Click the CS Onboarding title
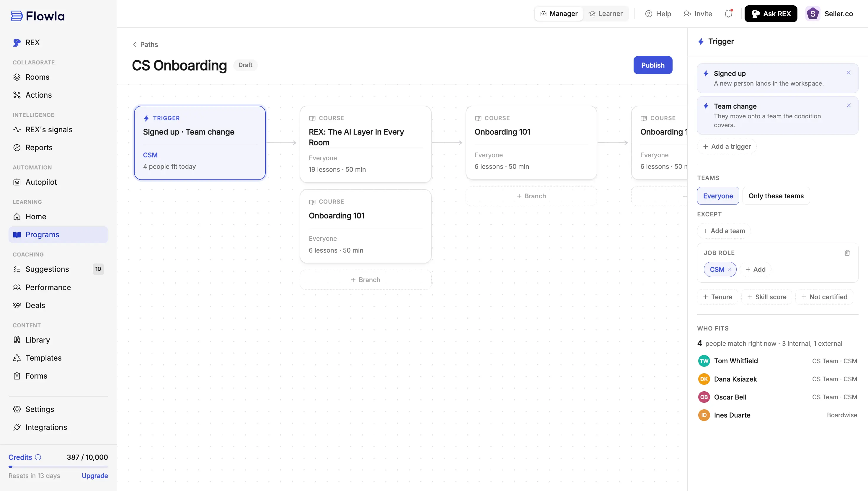 (180, 66)
